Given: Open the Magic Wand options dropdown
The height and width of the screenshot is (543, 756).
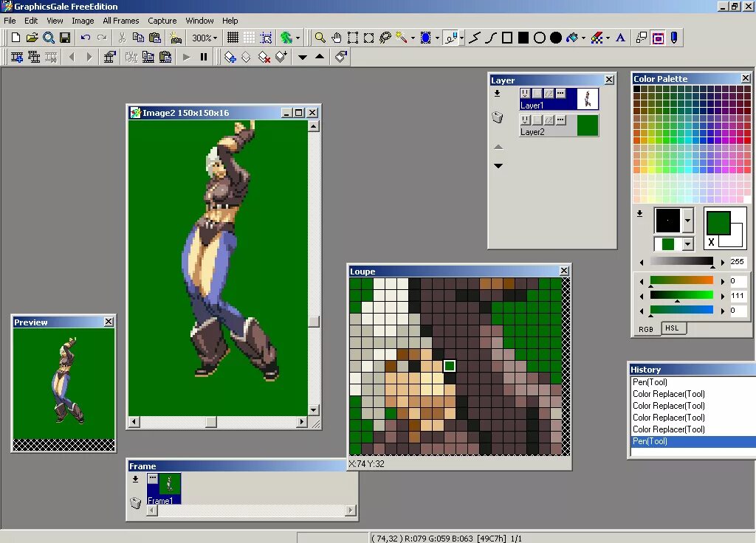Looking at the screenshot, I should pos(413,38).
